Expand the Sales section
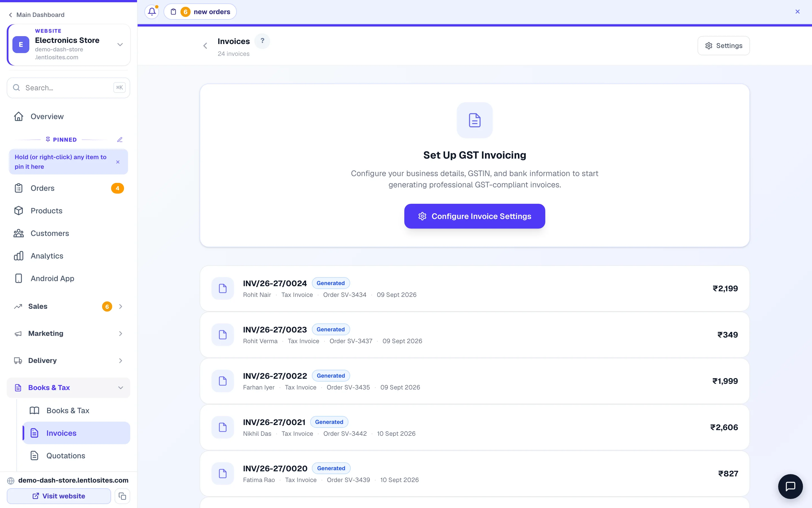This screenshot has height=508, width=812. [x=69, y=306]
